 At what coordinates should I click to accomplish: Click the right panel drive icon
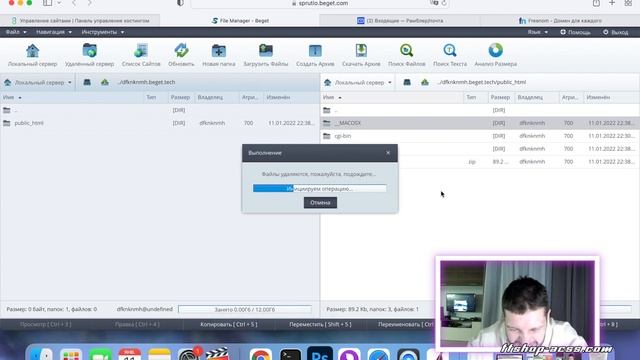pyautogui.click(x=407, y=82)
